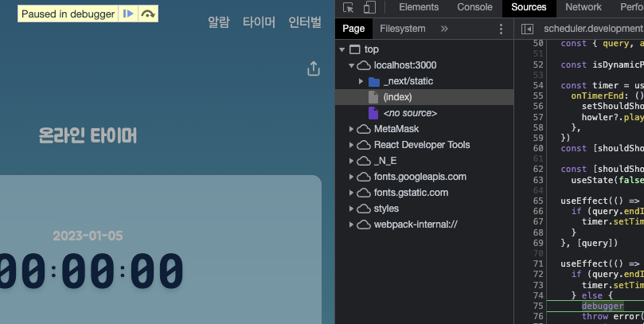Click the debugger statement on line 75
The width and height of the screenshot is (644, 324).
[x=603, y=306]
